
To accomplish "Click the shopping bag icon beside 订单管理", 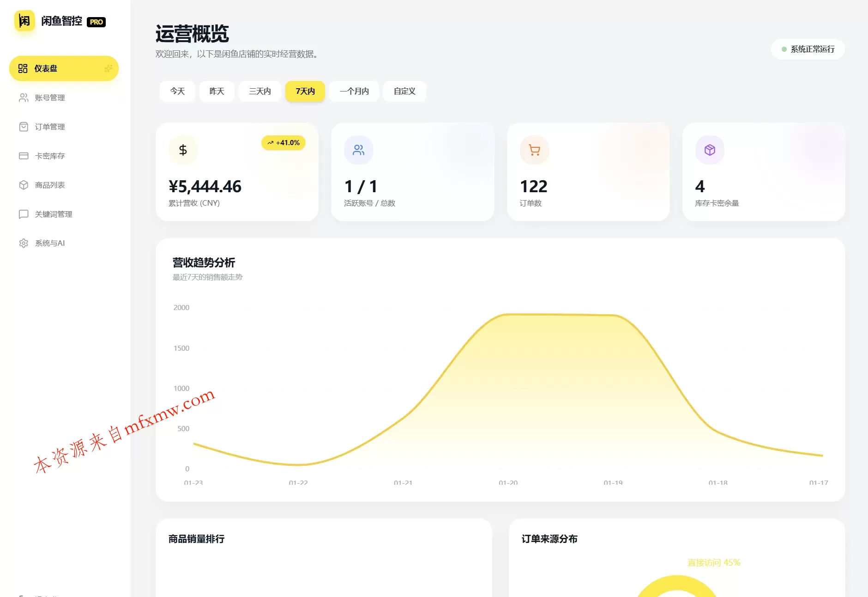I will click(x=24, y=127).
